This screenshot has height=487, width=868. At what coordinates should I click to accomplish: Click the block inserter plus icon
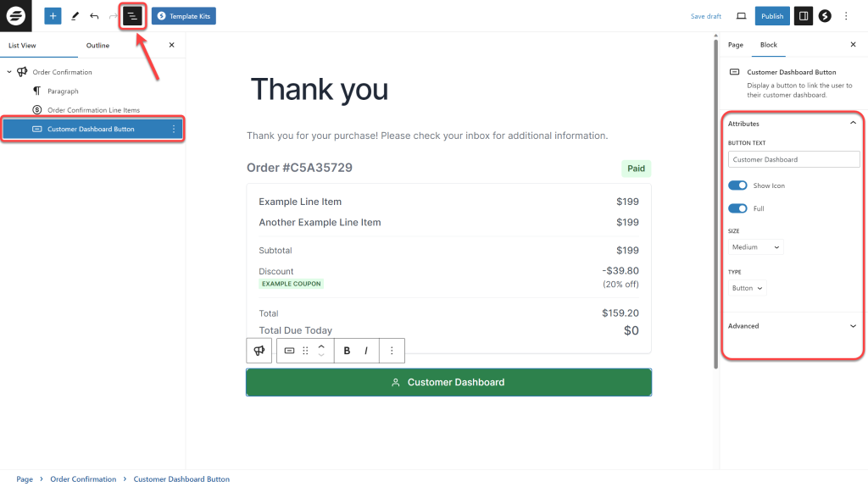pos(53,16)
